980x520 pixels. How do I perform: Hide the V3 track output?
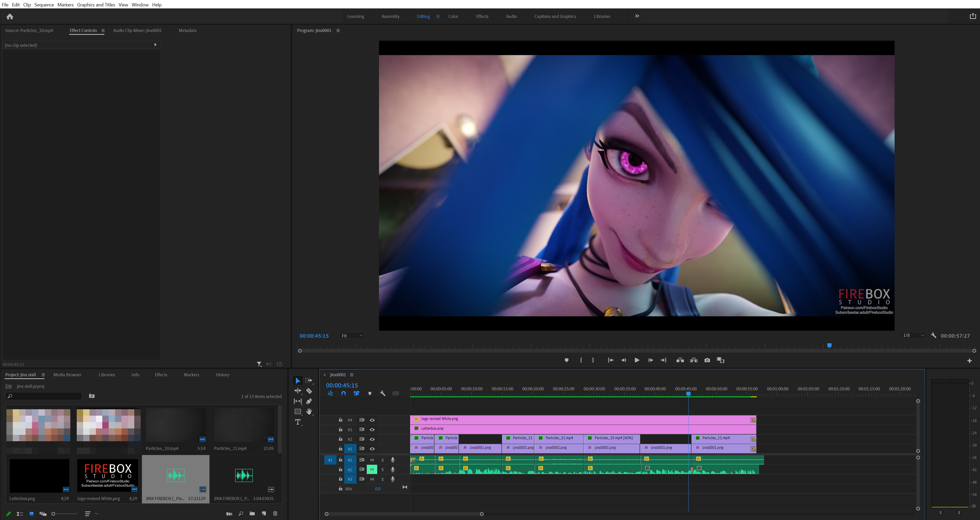[372, 429]
